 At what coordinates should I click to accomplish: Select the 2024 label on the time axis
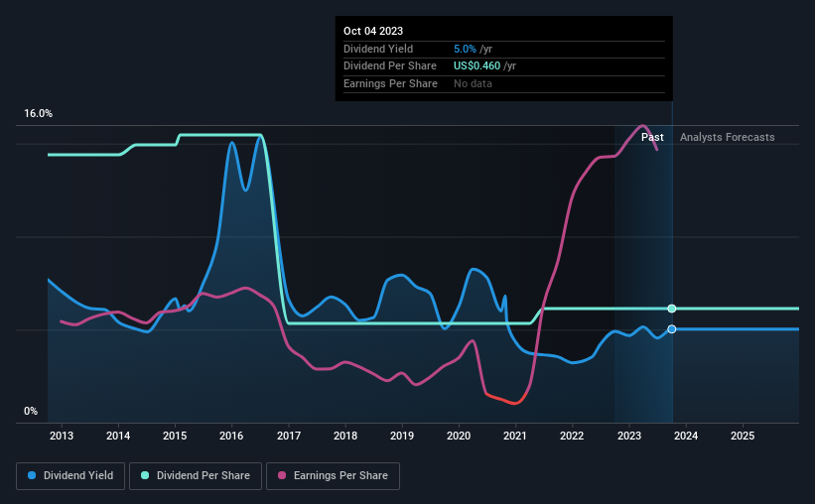click(686, 436)
